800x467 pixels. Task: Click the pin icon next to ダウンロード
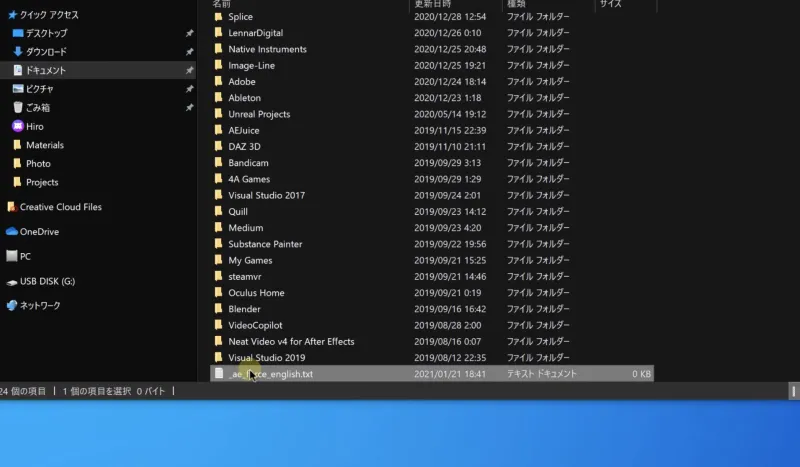tap(189, 52)
